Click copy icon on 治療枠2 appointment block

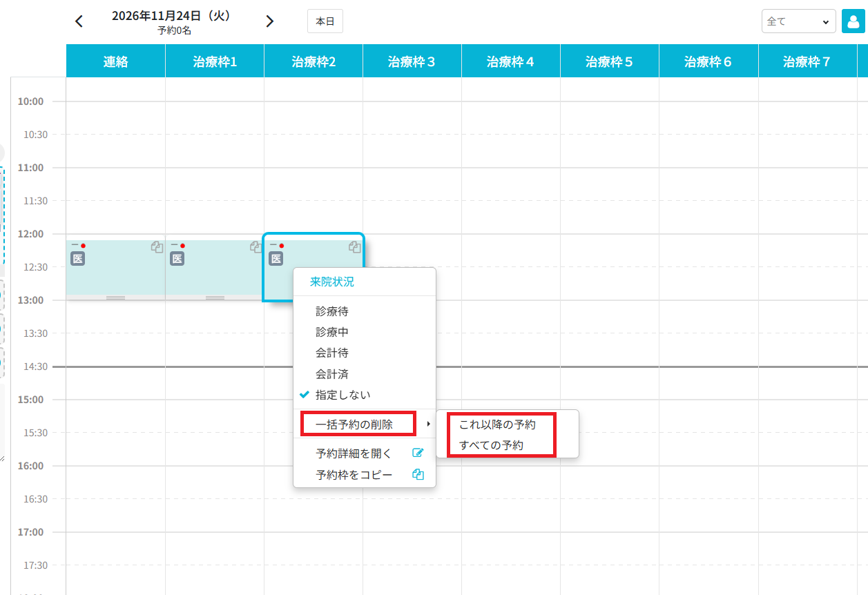355,246
